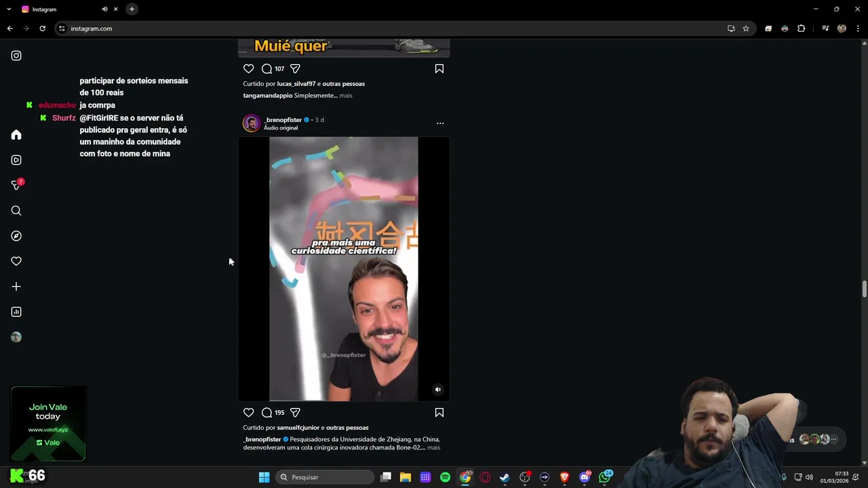Create new post with plus icon
The width and height of the screenshot is (868, 488).
pyautogui.click(x=16, y=287)
